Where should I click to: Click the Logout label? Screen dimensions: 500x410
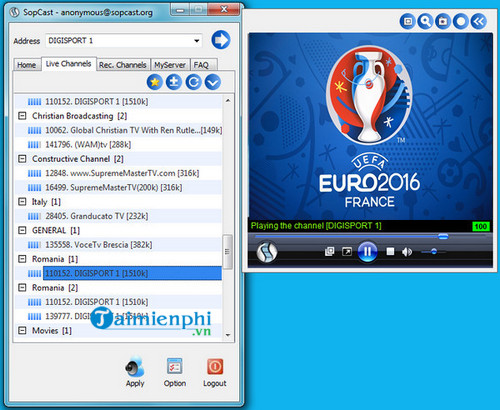[215, 384]
